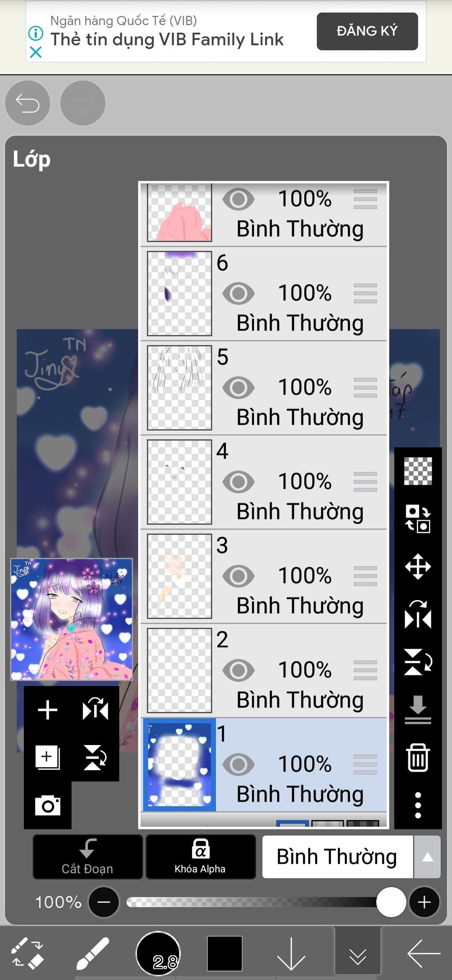452x980 pixels.
Task: Toggle visibility of layer 4
Action: click(x=238, y=482)
